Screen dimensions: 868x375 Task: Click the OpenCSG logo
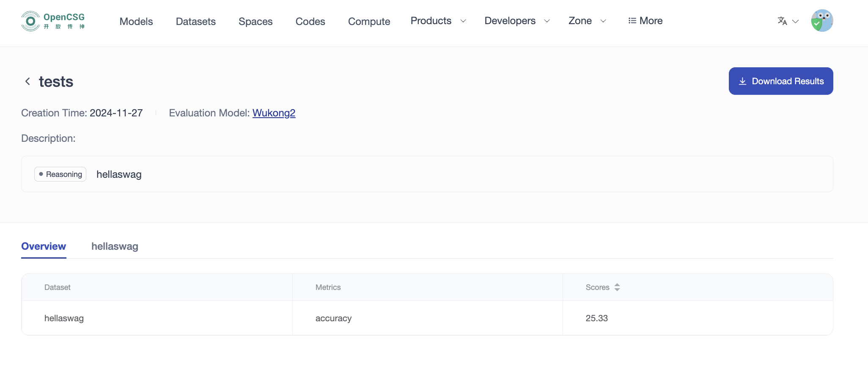[x=53, y=21]
